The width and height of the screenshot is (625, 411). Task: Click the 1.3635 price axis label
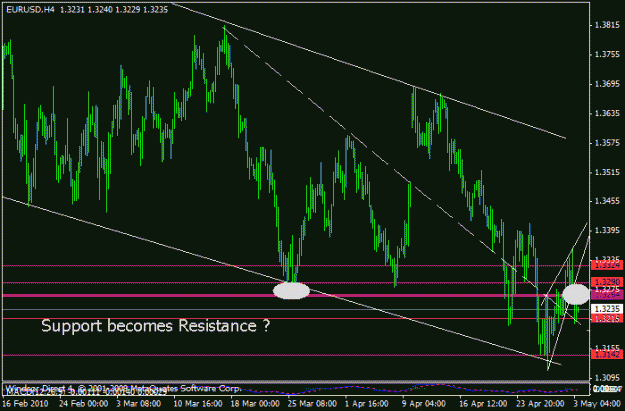point(607,114)
